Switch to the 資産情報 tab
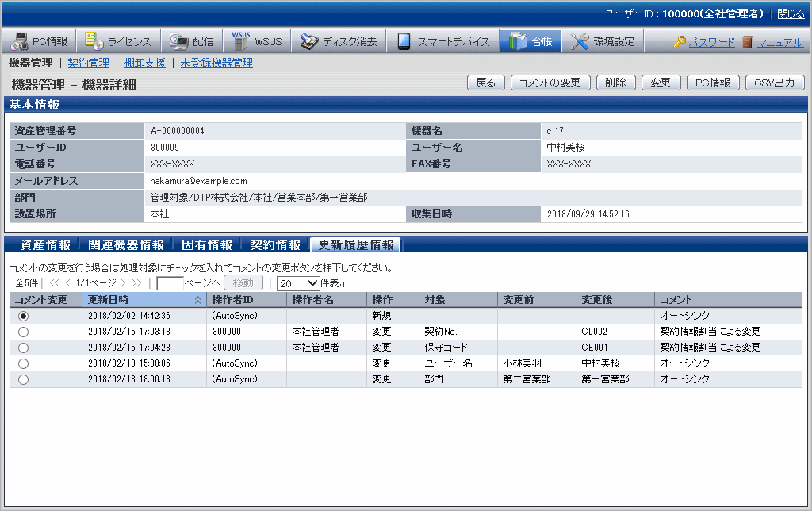812x511 pixels. (x=44, y=245)
